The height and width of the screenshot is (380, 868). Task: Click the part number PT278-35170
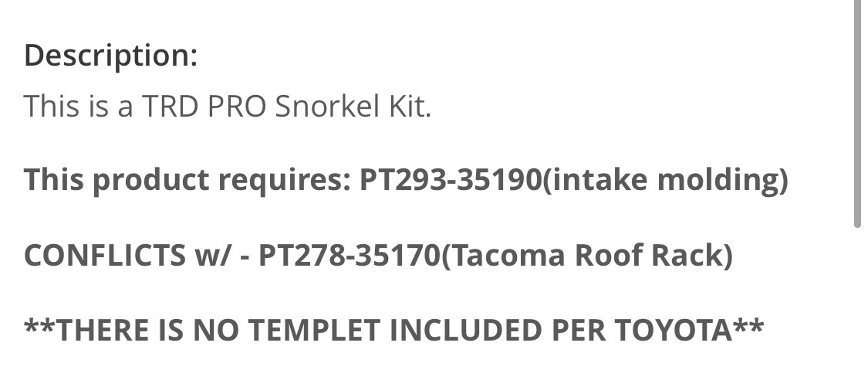(x=349, y=255)
